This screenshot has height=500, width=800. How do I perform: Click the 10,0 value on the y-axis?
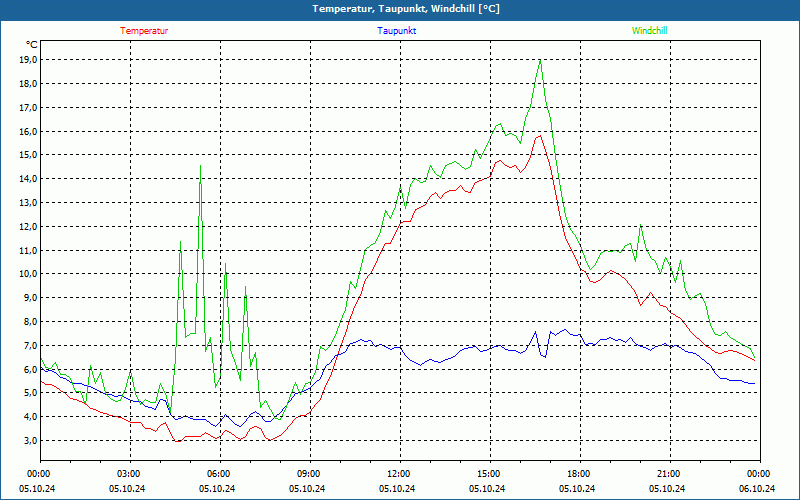click(28, 273)
